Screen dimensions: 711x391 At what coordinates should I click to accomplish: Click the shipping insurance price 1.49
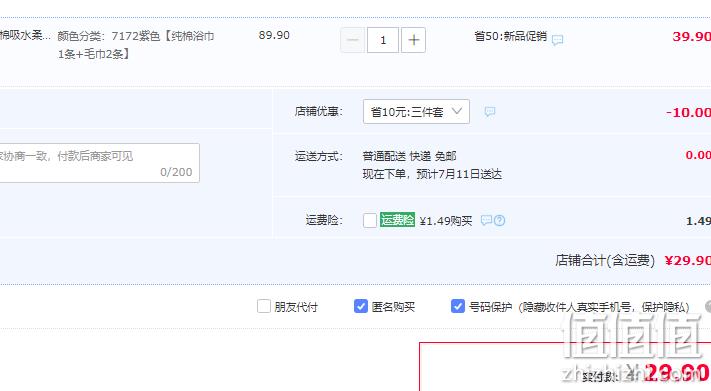point(698,221)
